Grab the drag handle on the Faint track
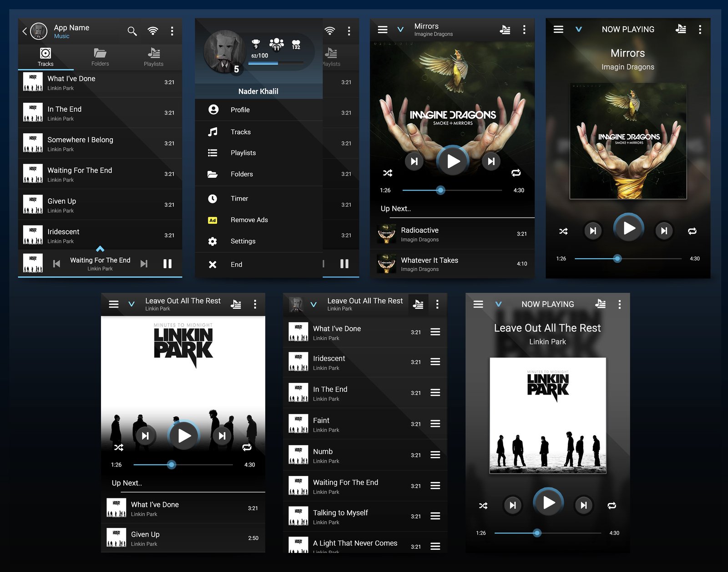 [x=435, y=424]
